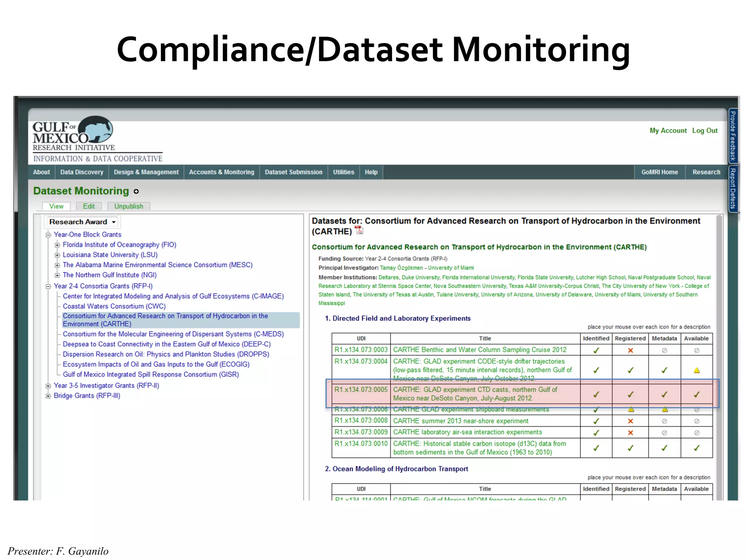
Task: Switch to the View tab
Action: [57, 206]
